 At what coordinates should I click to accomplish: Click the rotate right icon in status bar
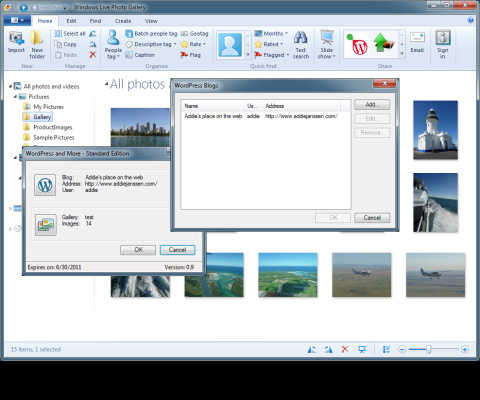[x=328, y=349]
